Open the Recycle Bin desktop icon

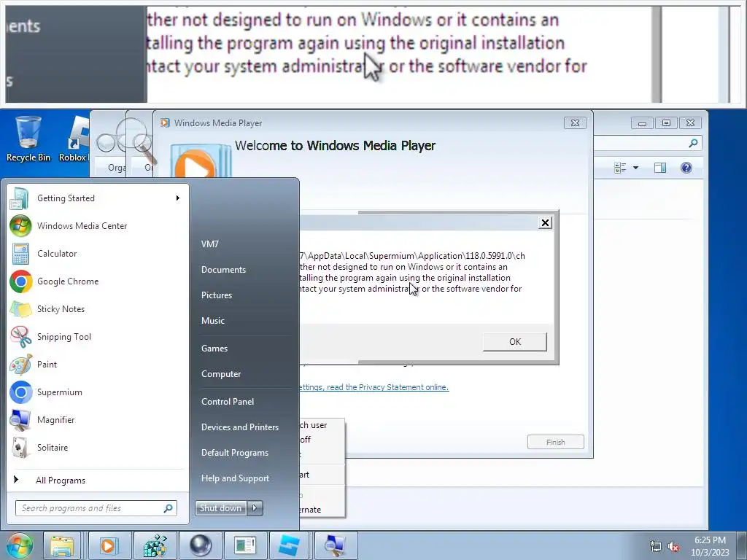(28, 139)
